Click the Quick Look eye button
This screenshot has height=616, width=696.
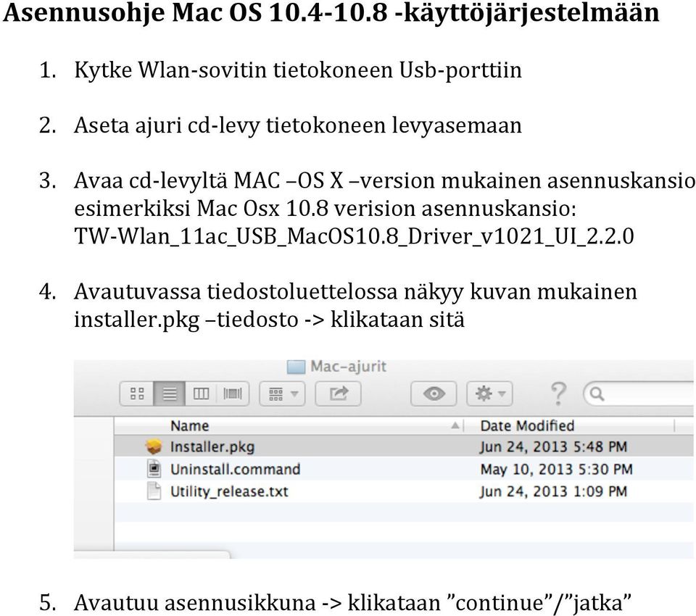(x=434, y=394)
